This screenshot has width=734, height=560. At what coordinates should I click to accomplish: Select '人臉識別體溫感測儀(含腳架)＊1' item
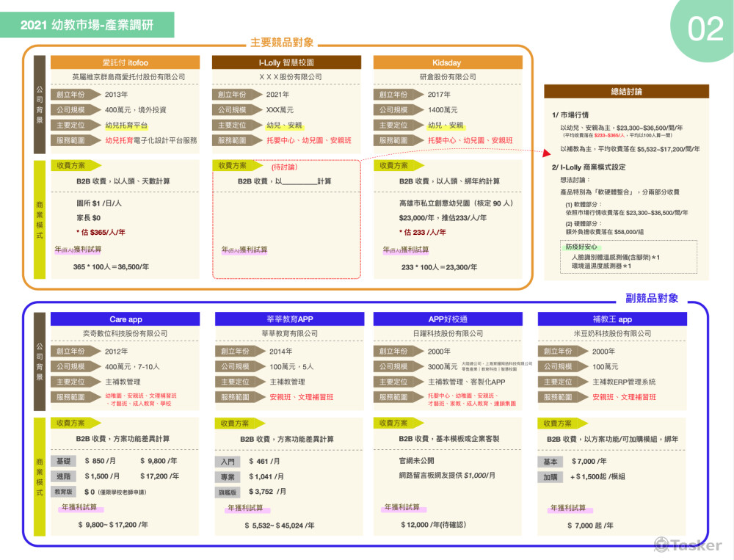[x=616, y=258]
